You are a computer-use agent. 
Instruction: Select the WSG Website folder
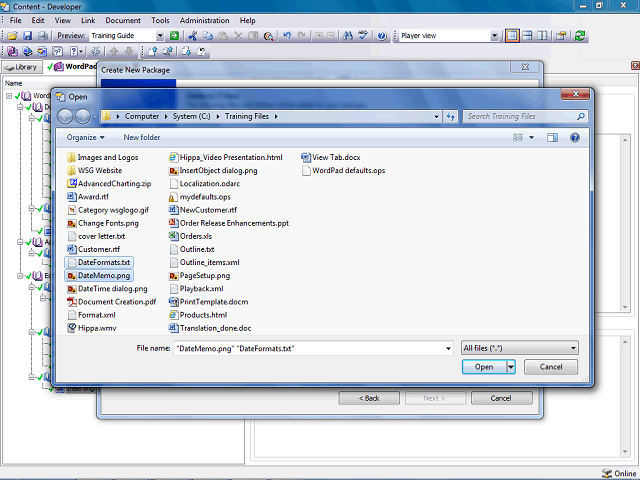click(x=94, y=171)
